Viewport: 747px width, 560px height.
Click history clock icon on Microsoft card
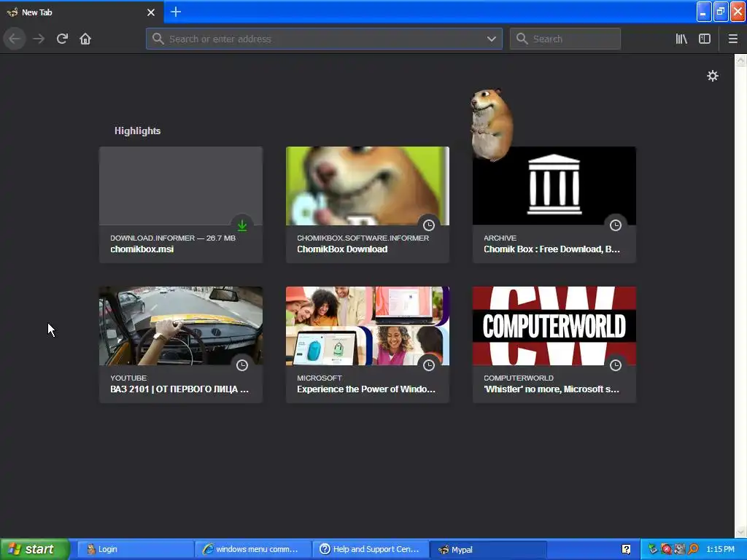(429, 365)
